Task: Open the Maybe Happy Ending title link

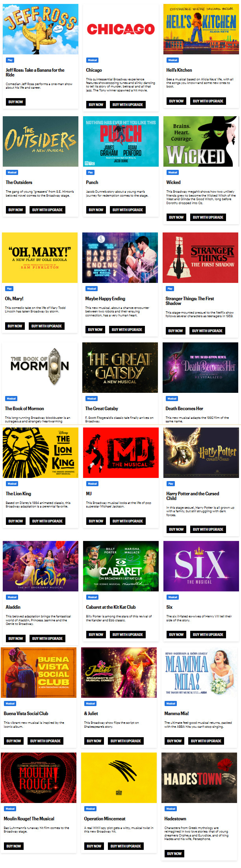Action: [105, 299]
